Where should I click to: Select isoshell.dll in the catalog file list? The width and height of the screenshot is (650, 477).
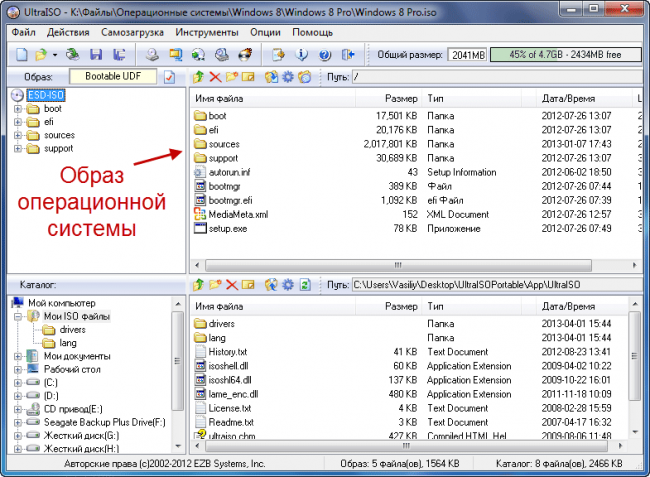228,366
